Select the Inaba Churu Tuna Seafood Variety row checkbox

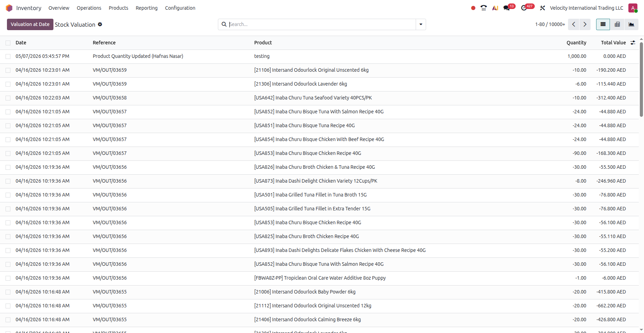tap(8, 98)
